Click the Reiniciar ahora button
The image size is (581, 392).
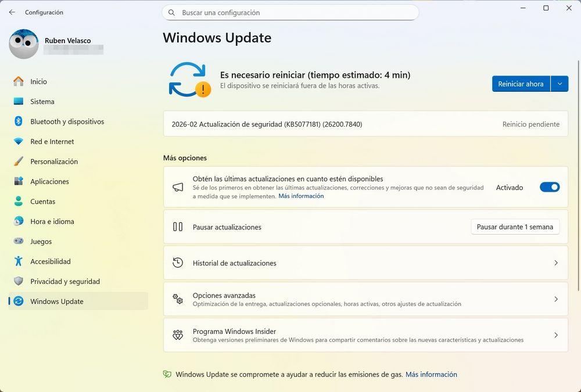pyautogui.click(x=521, y=84)
